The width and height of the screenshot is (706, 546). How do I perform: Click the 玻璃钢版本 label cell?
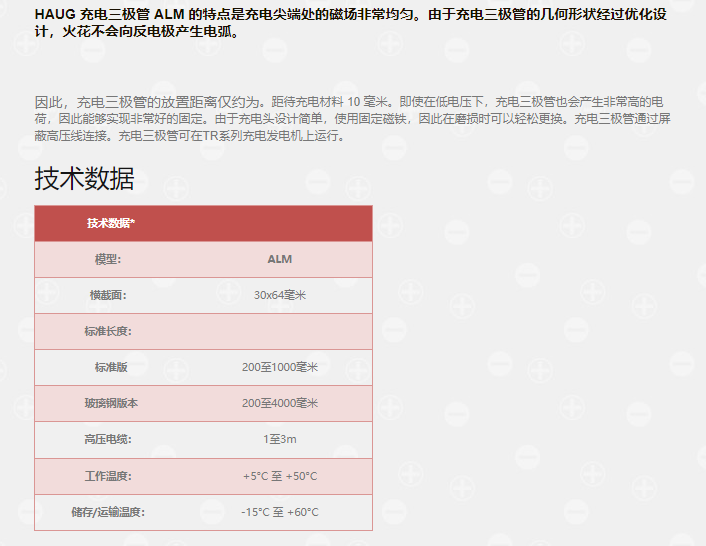(x=111, y=403)
